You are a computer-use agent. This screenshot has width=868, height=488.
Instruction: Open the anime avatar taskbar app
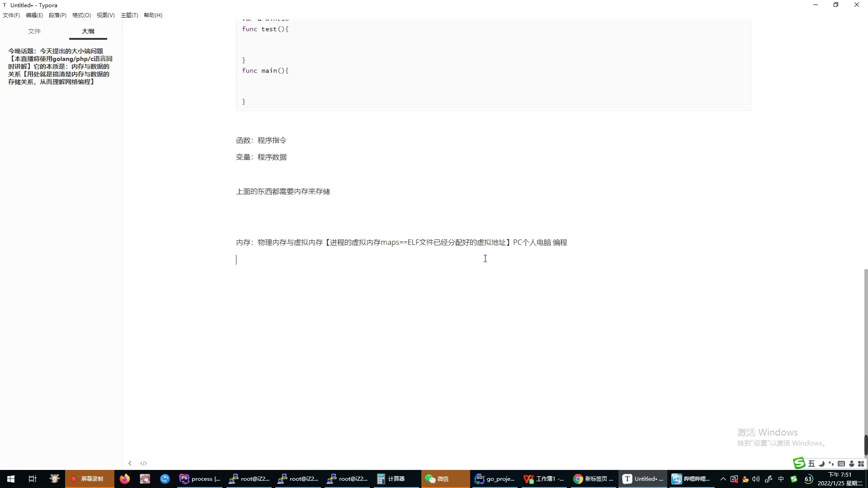click(x=145, y=479)
